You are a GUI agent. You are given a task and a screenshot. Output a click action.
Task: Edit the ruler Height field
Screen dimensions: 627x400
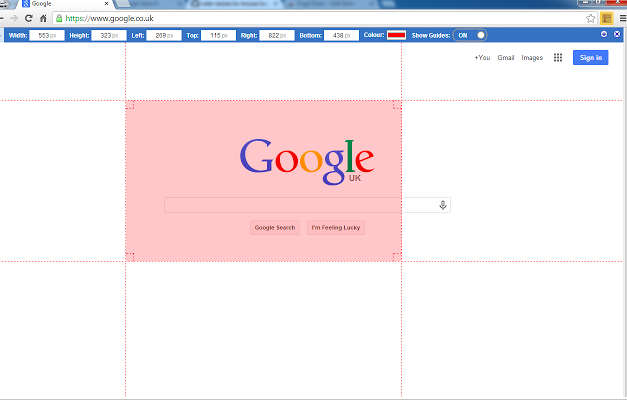(x=109, y=36)
